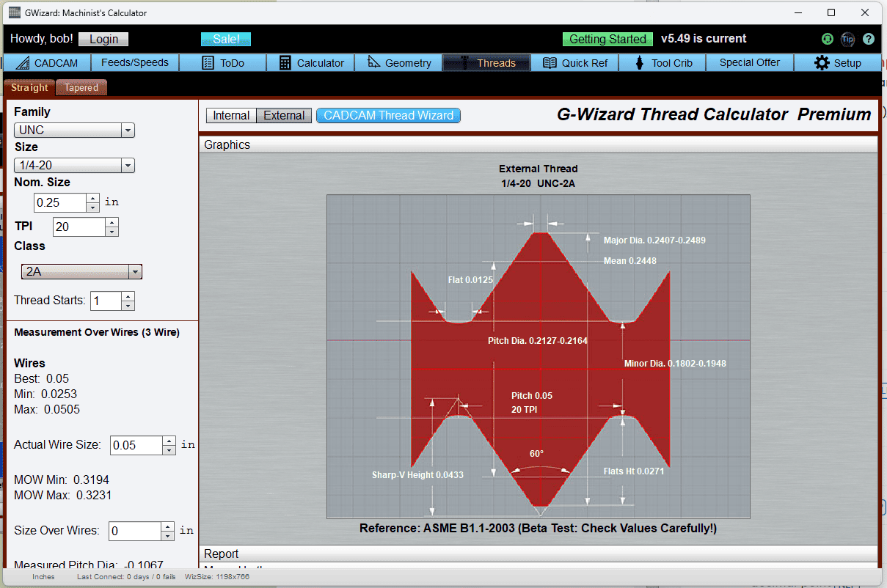Open help via the question mark icon
Viewport: 887px width, 588px height.
click(869, 39)
